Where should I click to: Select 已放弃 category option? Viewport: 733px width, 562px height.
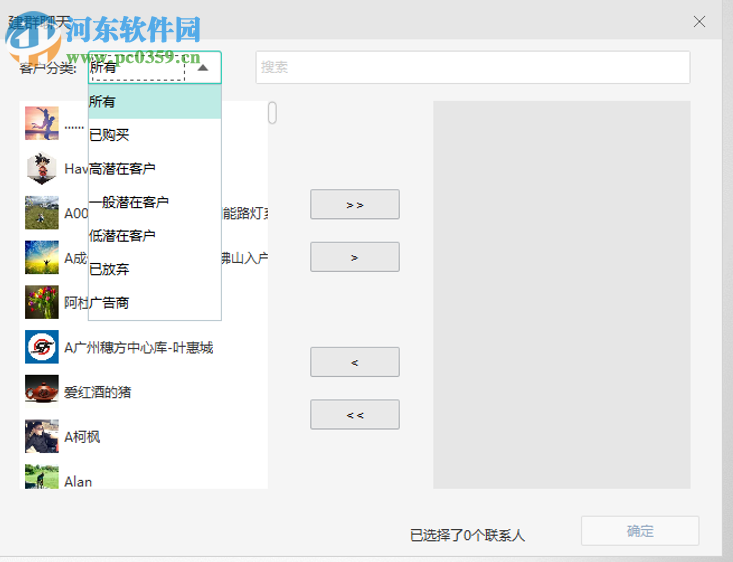(x=155, y=269)
